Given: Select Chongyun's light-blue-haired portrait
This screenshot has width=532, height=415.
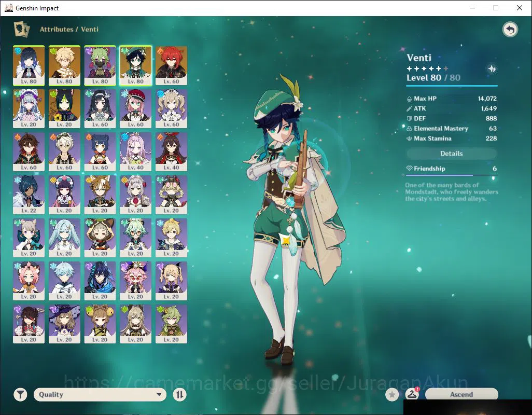Looking at the screenshot, I should (x=64, y=281).
